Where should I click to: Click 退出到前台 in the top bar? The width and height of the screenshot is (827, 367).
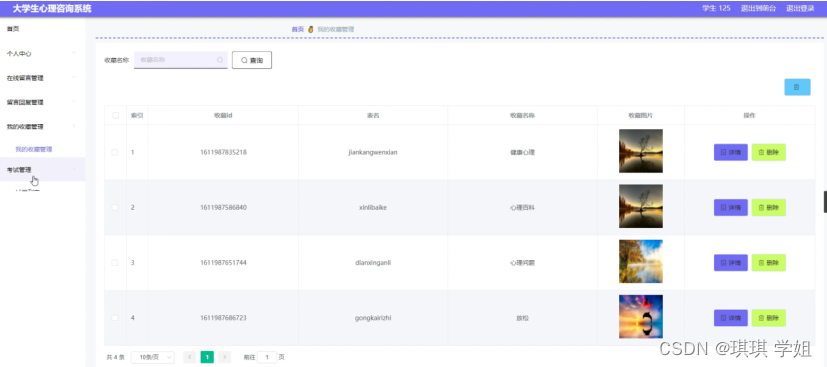coord(758,8)
